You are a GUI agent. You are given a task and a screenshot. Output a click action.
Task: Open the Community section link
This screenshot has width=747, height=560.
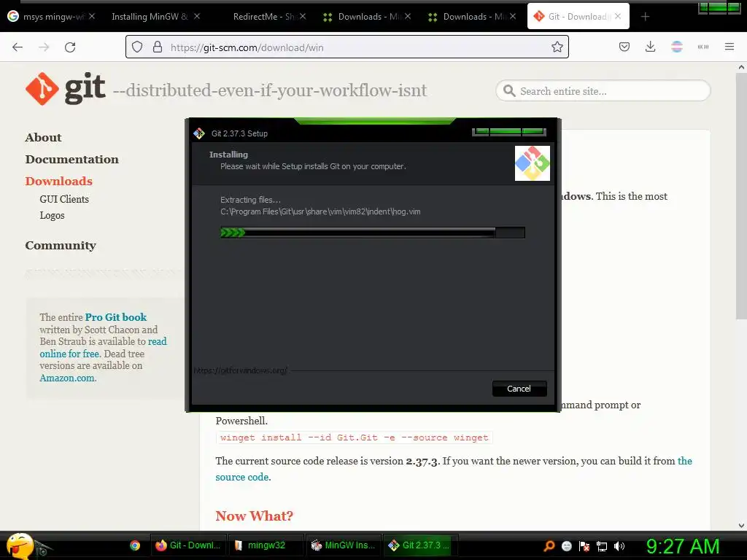pos(61,246)
